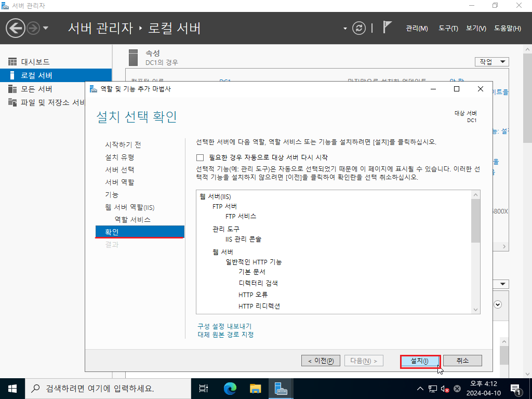The image size is (532, 399).
Task: Select HTTP 오류 in the install list
Action: pos(253,295)
